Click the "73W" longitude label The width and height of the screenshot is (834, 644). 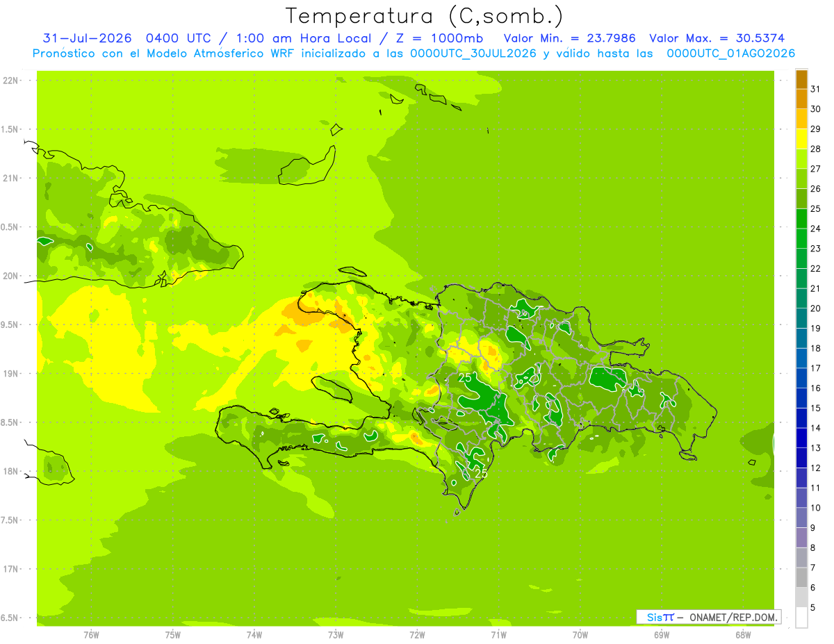336,635
